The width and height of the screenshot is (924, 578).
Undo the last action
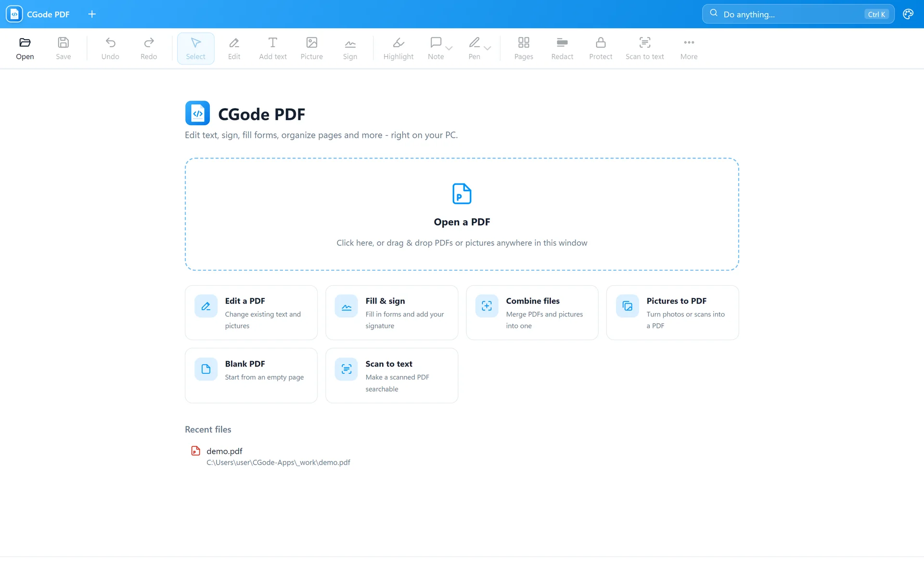tap(110, 48)
